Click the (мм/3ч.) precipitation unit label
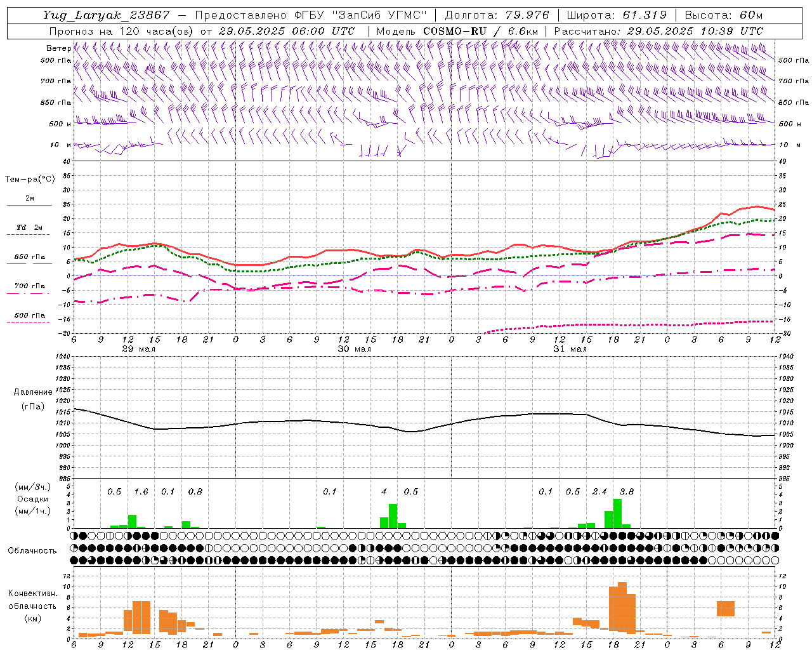Screen dimensions: 812x650 [x=32, y=487]
